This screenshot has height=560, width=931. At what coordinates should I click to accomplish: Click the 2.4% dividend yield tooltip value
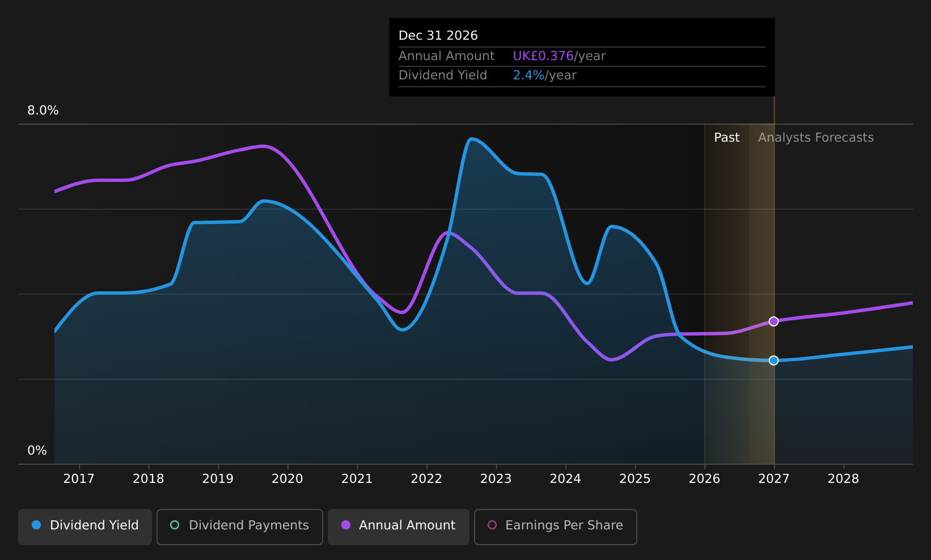coord(528,75)
